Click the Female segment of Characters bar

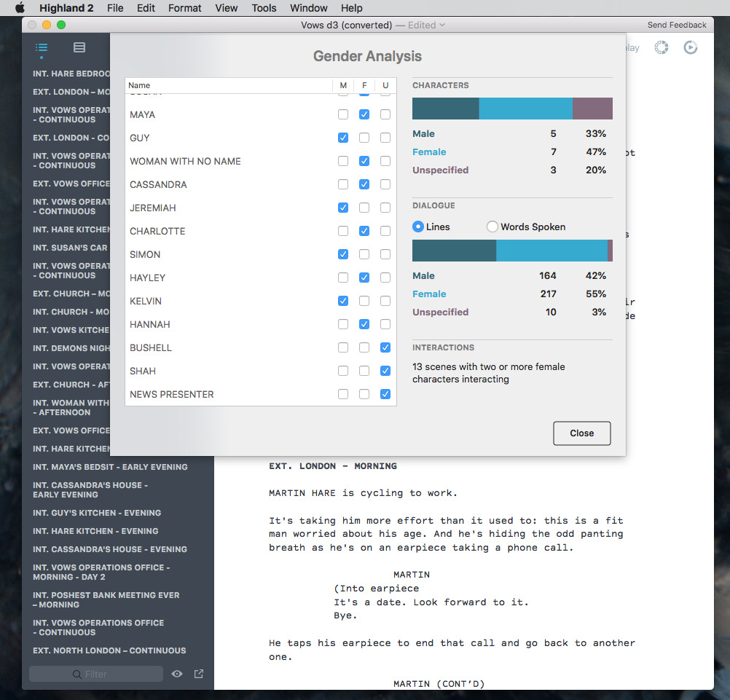point(525,109)
